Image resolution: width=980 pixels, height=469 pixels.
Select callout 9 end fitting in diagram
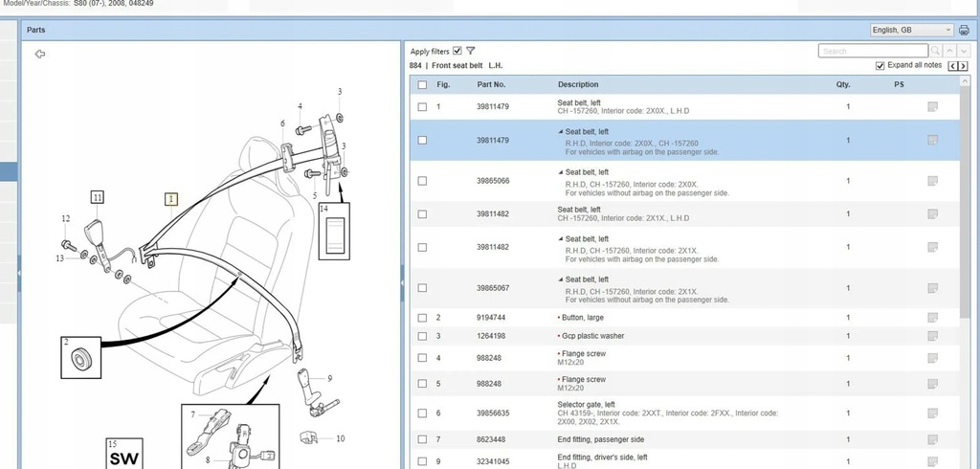coord(329,378)
